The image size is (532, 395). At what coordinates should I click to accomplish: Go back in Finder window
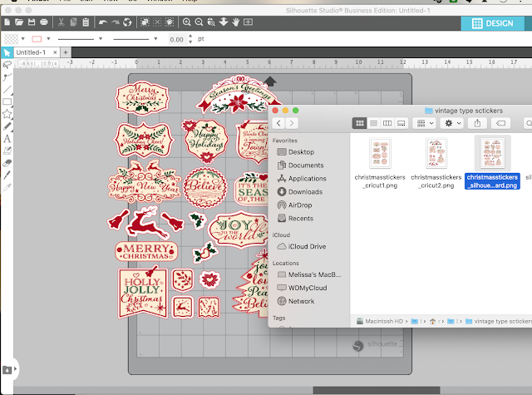click(x=278, y=123)
